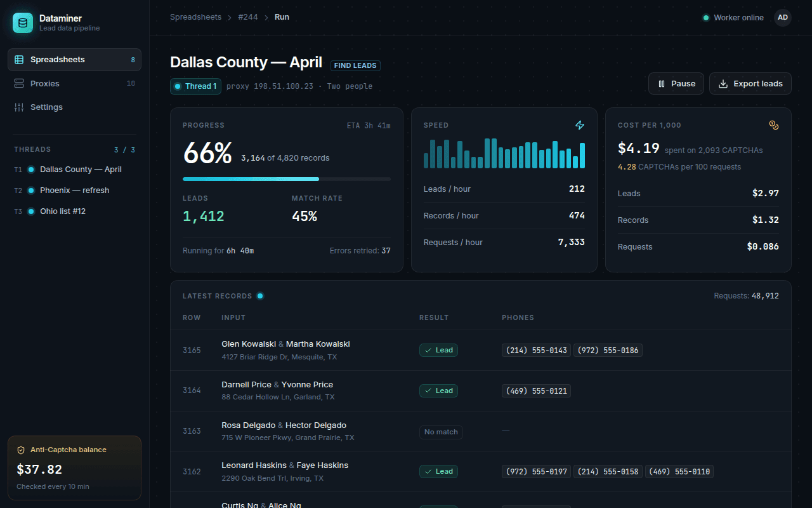
Task: Click the breadcrumb chevron after #244
Action: [x=266, y=18]
